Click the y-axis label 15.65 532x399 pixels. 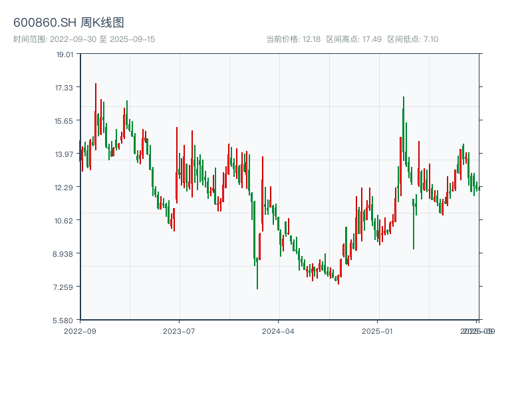click(64, 121)
